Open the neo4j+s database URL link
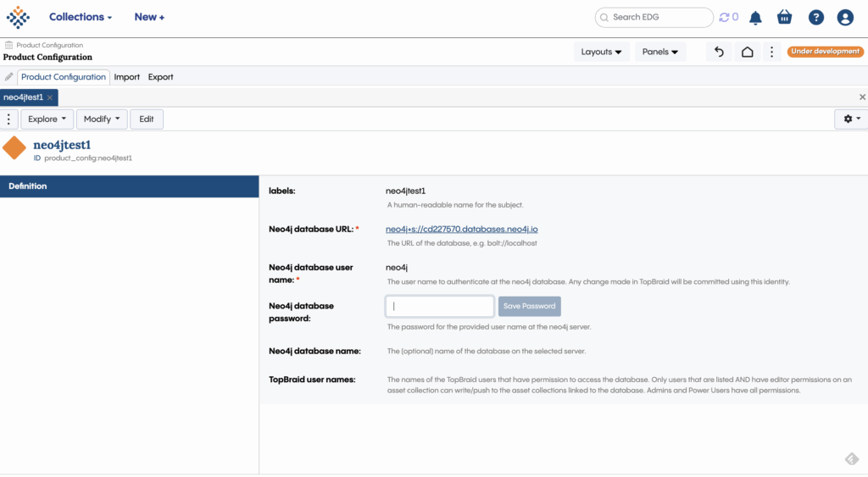868x477 pixels. [462, 229]
